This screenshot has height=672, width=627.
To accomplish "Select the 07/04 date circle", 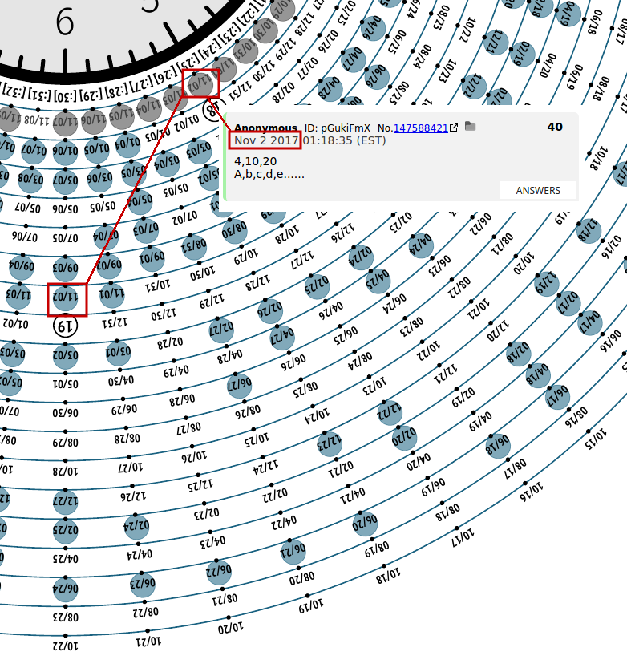I will pyautogui.click(x=106, y=236).
